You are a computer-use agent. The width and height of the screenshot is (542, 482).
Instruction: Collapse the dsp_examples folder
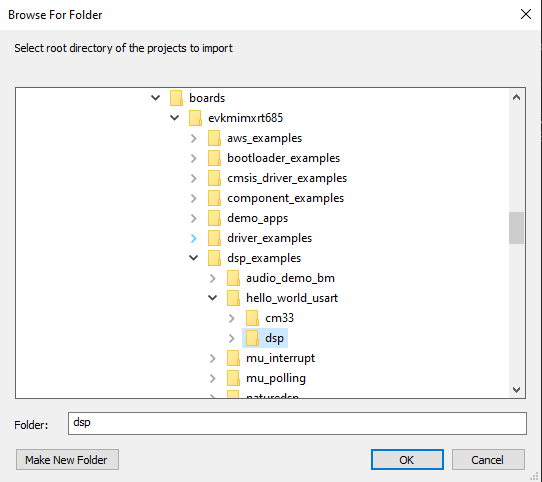pos(194,258)
